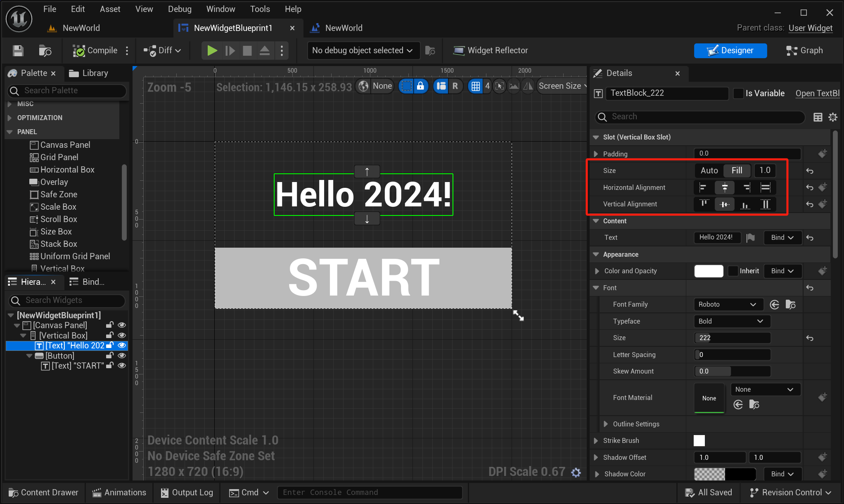The image size is (844, 504).
Task: Set vertical alignment to center
Action: tap(725, 204)
